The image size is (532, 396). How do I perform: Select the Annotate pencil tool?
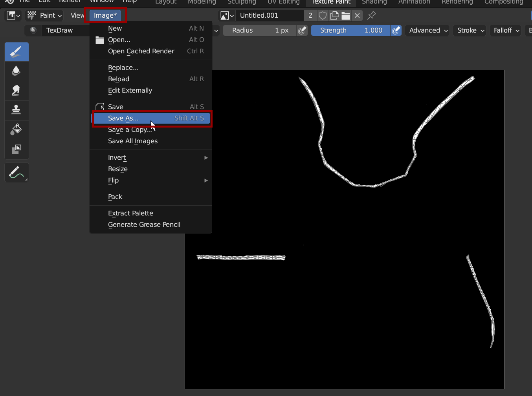[17, 172]
